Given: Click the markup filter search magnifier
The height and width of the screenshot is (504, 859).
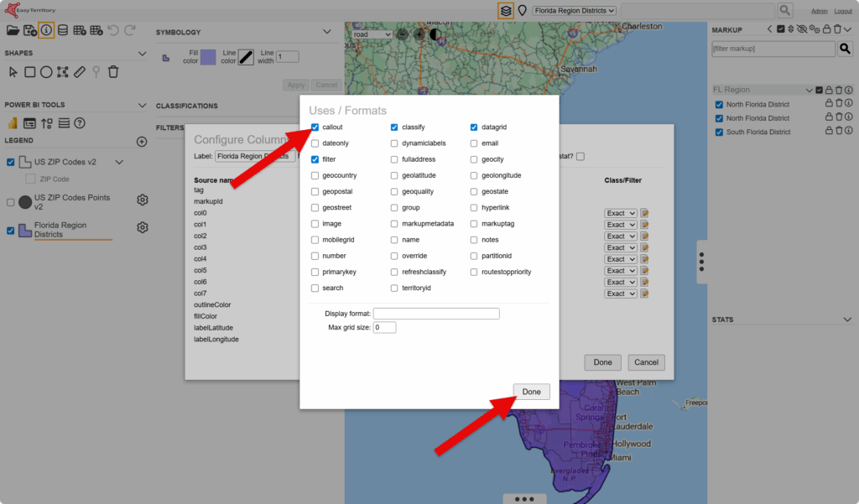Looking at the screenshot, I should pyautogui.click(x=846, y=49).
